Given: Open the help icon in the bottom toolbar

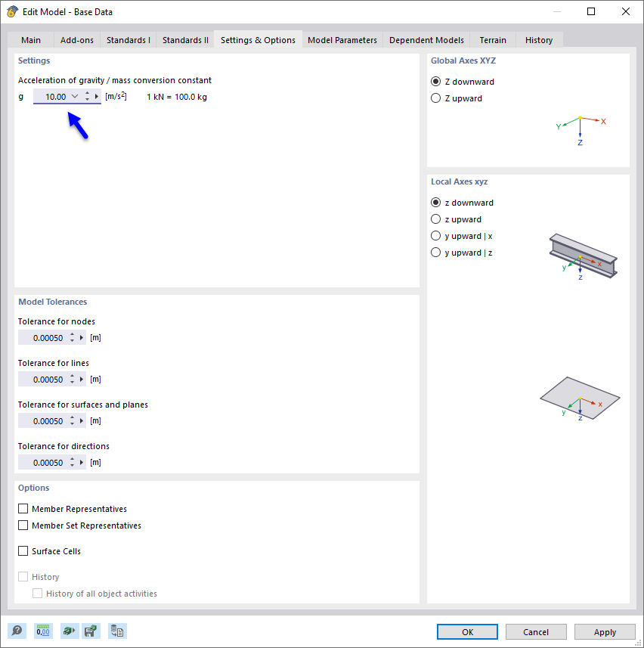Looking at the screenshot, I should 17,631.
